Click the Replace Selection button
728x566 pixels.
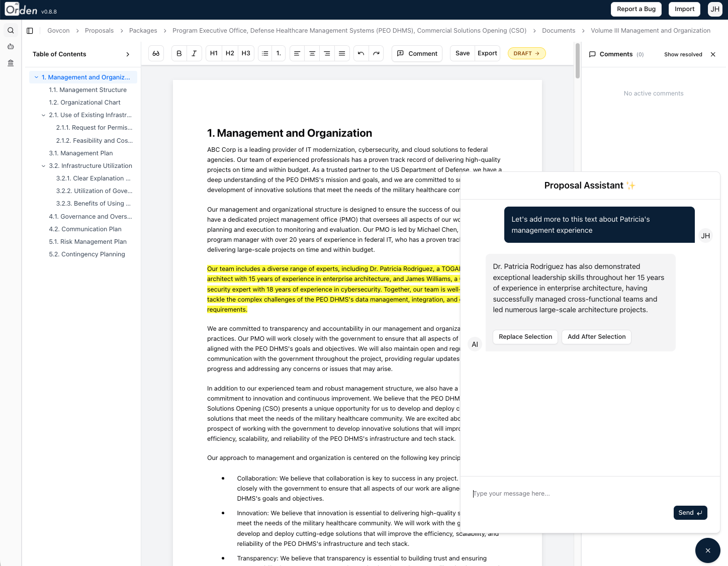pyautogui.click(x=525, y=337)
